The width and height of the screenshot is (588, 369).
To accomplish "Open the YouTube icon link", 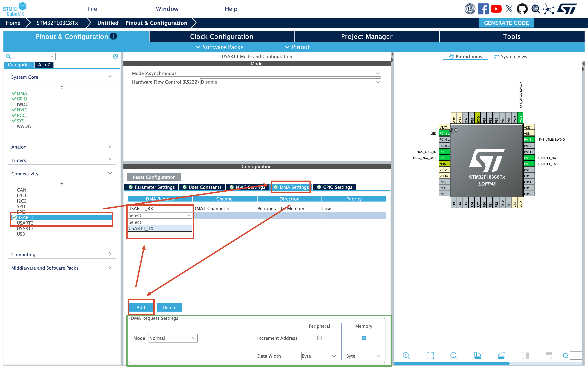I will [x=496, y=9].
